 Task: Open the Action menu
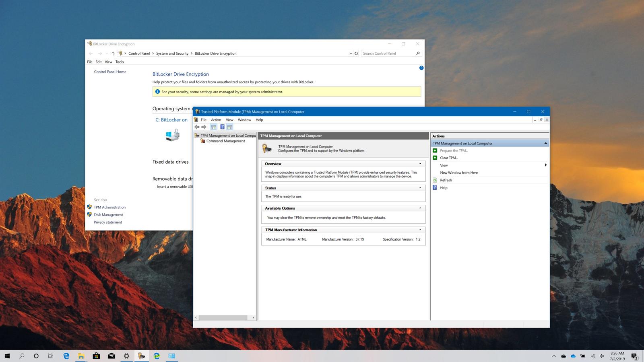(x=216, y=120)
